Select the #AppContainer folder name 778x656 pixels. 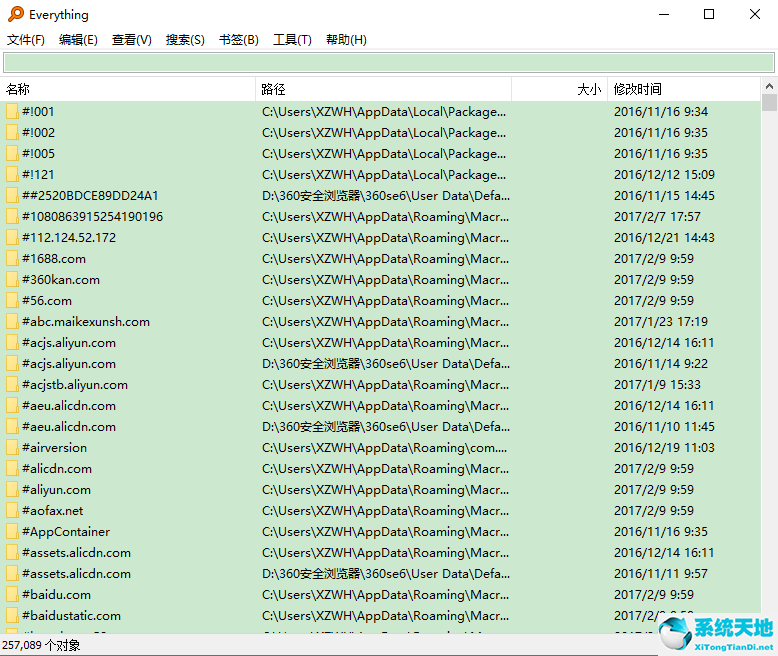point(66,531)
